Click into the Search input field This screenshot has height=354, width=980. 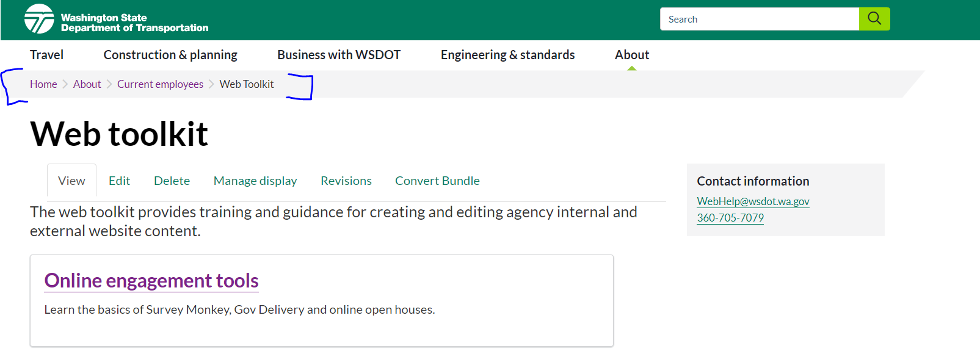click(x=759, y=19)
